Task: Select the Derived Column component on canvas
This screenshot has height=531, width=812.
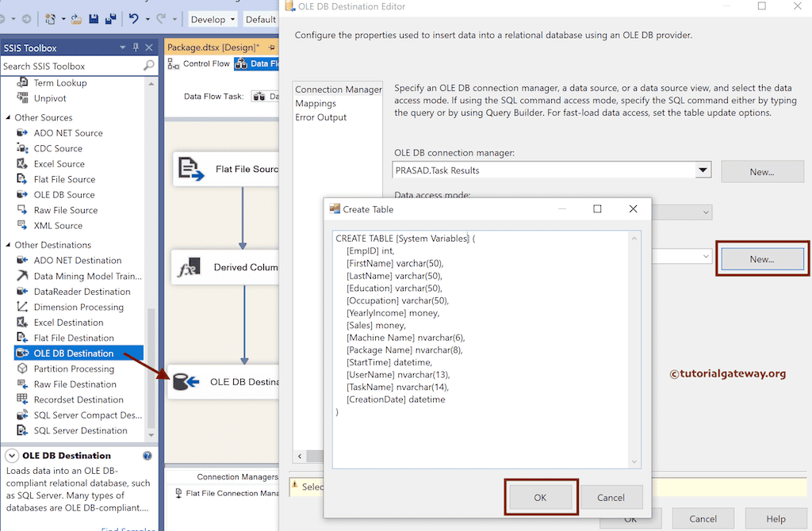Action: click(x=225, y=267)
